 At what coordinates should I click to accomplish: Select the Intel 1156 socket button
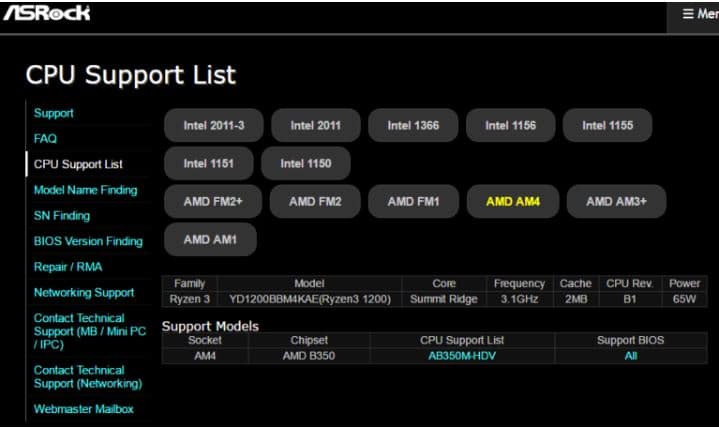tap(510, 125)
